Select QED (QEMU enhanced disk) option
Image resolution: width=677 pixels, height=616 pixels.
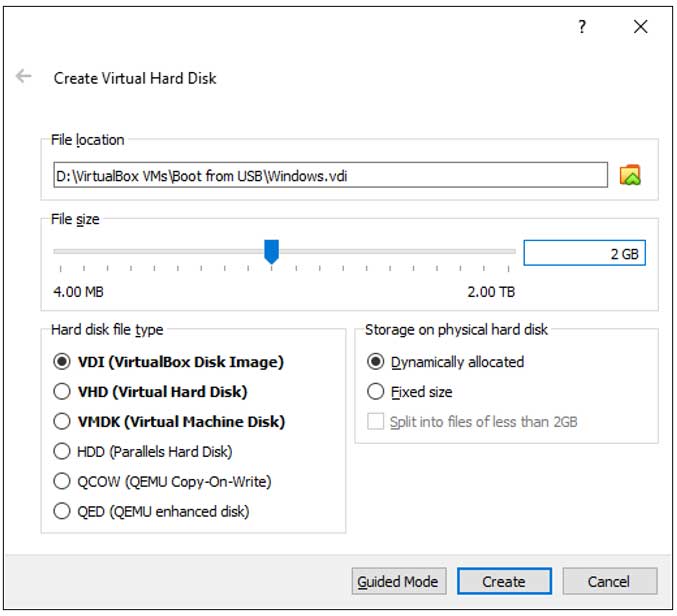pos(62,512)
